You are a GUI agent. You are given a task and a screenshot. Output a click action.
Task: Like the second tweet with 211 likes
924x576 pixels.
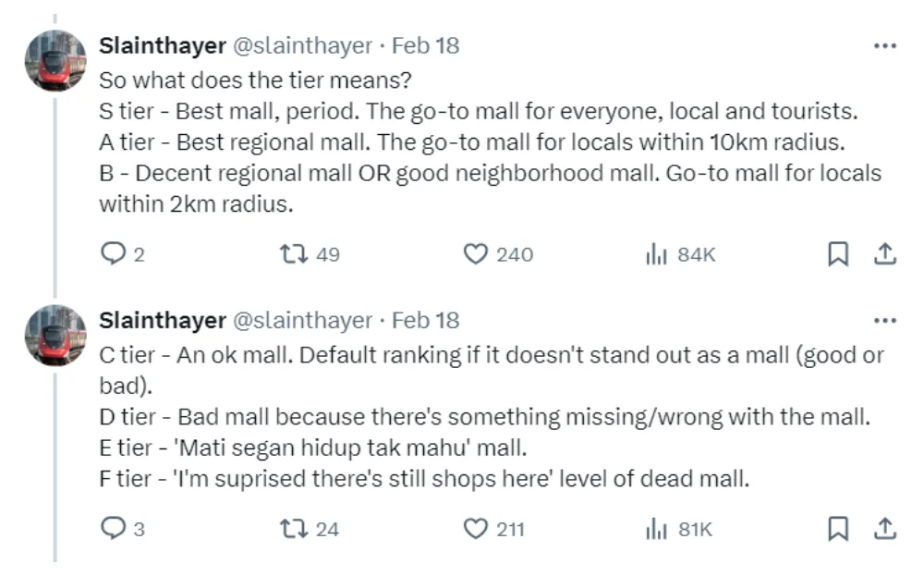coord(475,529)
